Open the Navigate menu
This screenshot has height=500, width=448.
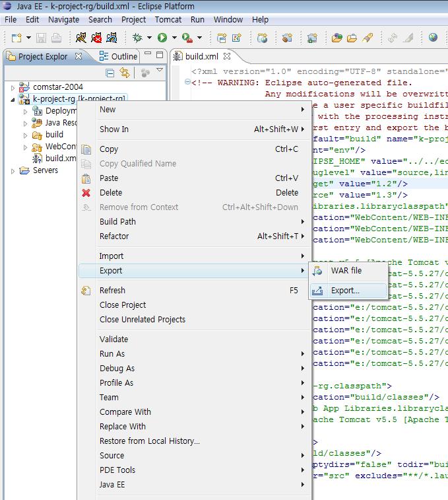pyautogui.click(x=64, y=19)
